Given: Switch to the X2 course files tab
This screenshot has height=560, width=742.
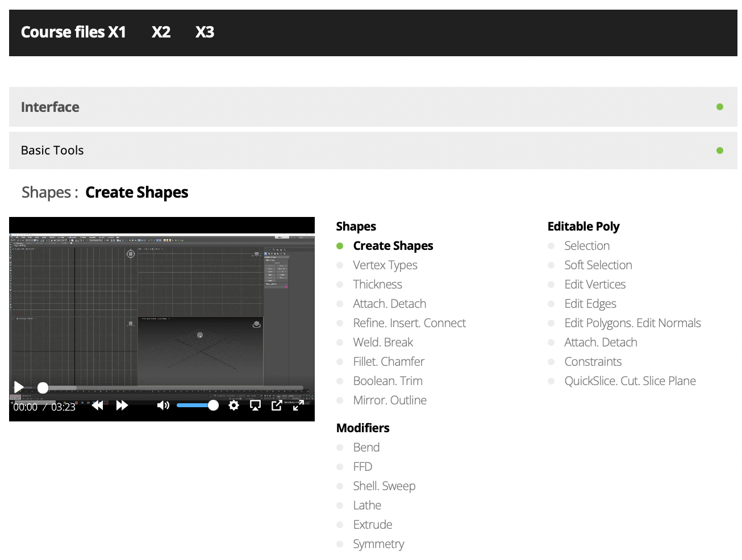Looking at the screenshot, I should coord(161,32).
